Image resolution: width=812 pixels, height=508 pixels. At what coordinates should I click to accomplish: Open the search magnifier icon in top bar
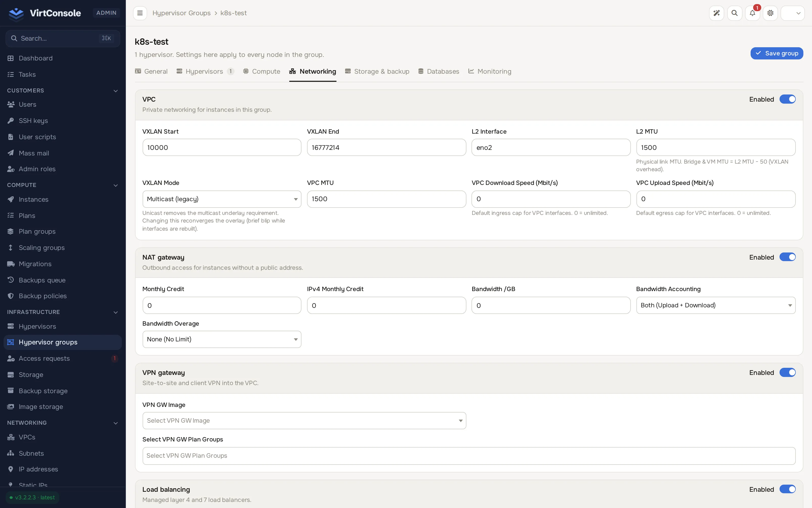(735, 13)
